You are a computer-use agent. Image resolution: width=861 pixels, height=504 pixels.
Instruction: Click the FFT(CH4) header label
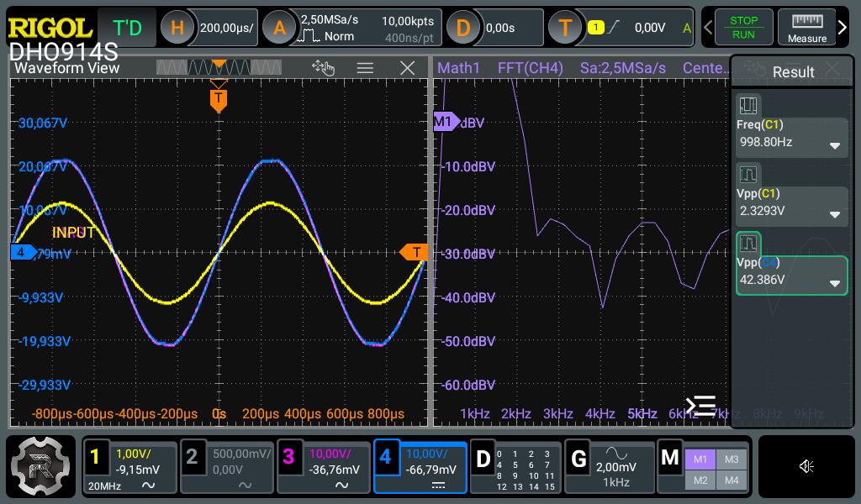point(530,68)
